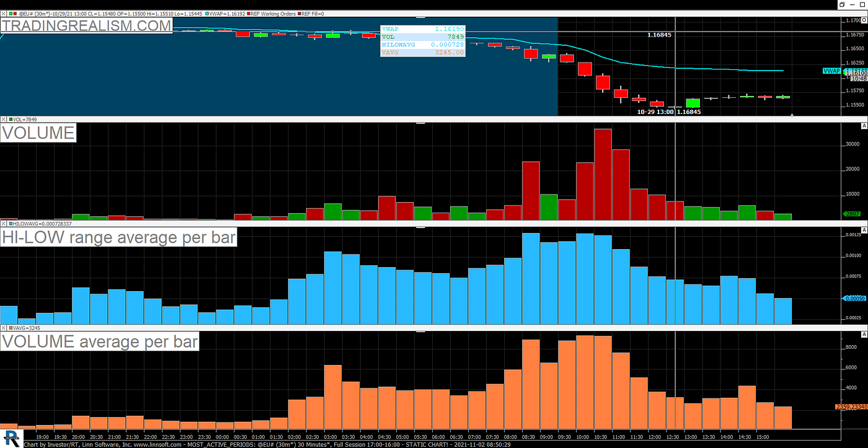Image resolution: width=868 pixels, height=448 pixels.
Task: Click the HILOWAVG 0.000728 row in data box
Action: 423,45
